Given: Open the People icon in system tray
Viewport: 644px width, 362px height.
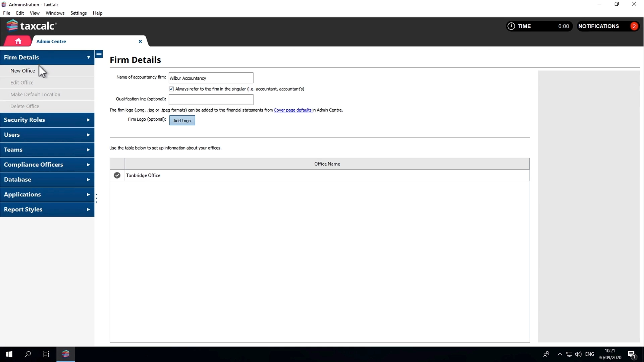Looking at the screenshot, I should pyautogui.click(x=546, y=354).
